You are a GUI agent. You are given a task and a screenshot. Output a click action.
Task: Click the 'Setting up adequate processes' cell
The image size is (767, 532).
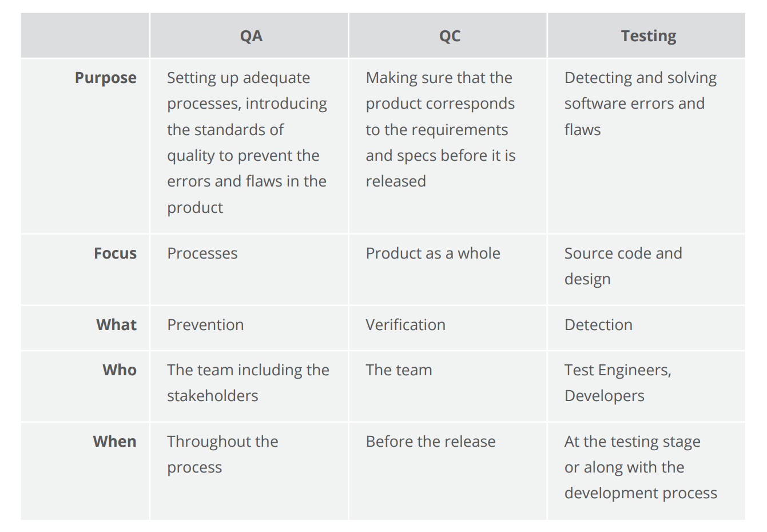tap(247, 142)
